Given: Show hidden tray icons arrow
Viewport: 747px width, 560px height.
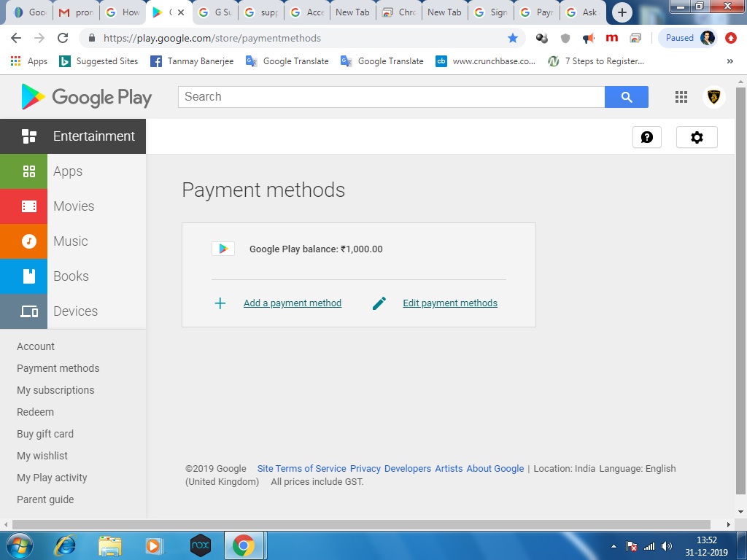Looking at the screenshot, I should pos(614,546).
